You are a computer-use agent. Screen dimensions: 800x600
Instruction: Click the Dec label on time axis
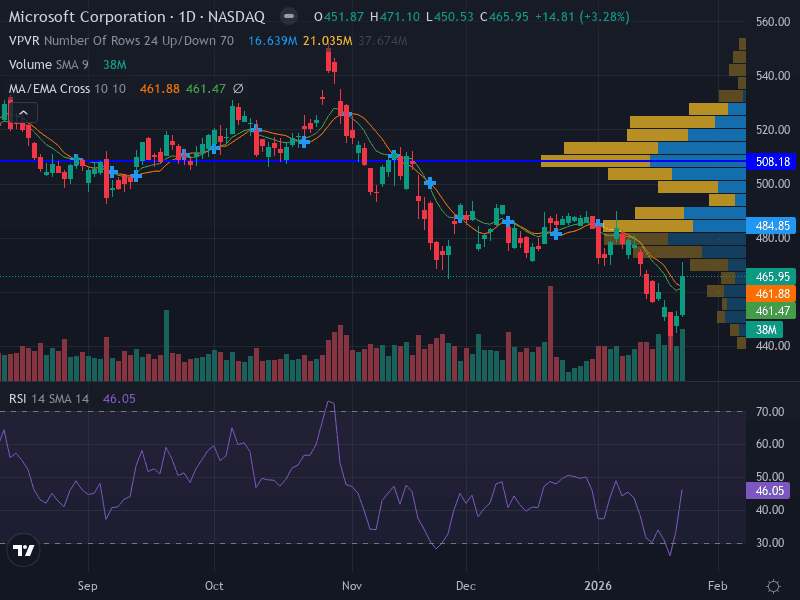[x=466, y=586]
